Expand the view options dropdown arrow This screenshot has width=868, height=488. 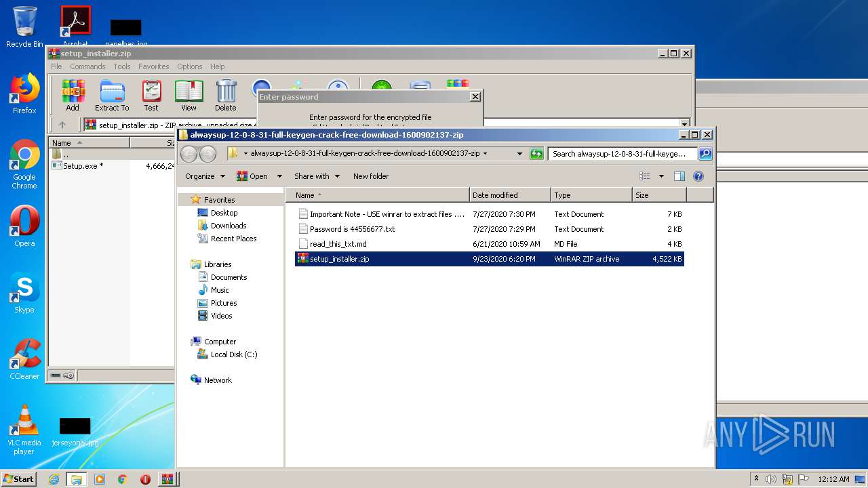(x=661, y=176)
